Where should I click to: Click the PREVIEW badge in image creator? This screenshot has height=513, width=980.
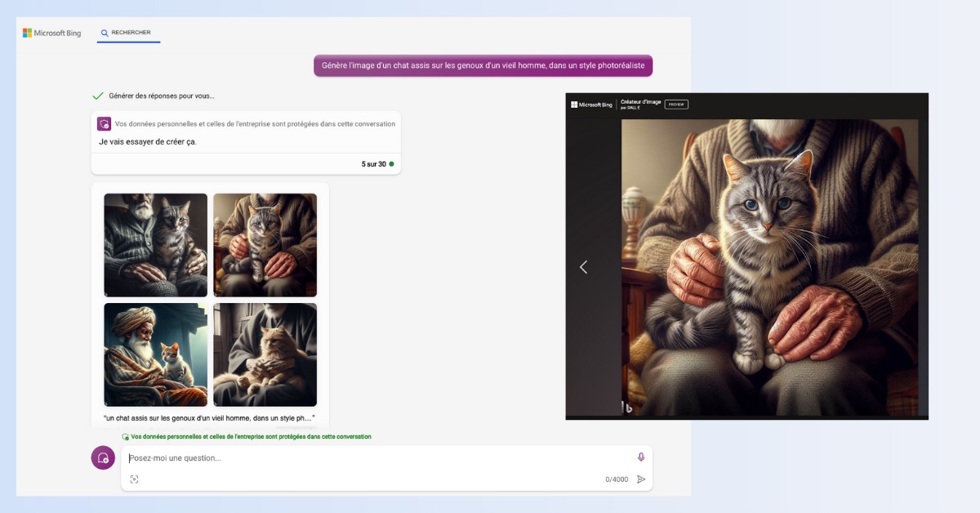tap(676, 105)
